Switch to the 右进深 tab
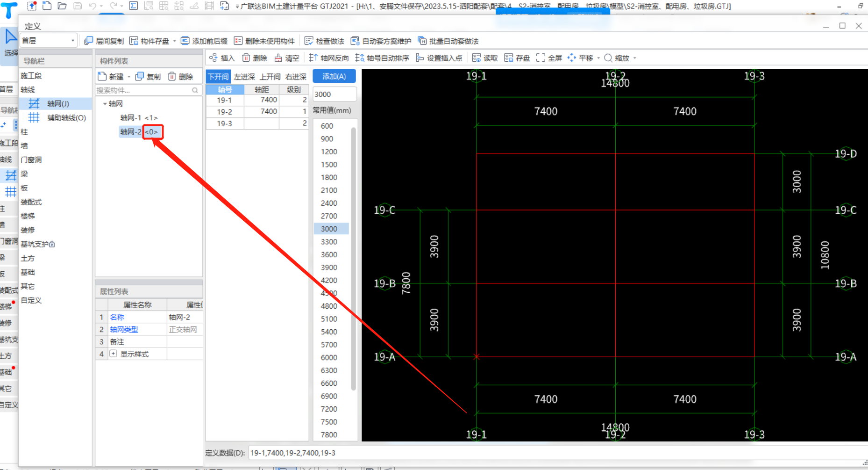The width and height of the screenshot is (868, 470). (x=296, y=77)
